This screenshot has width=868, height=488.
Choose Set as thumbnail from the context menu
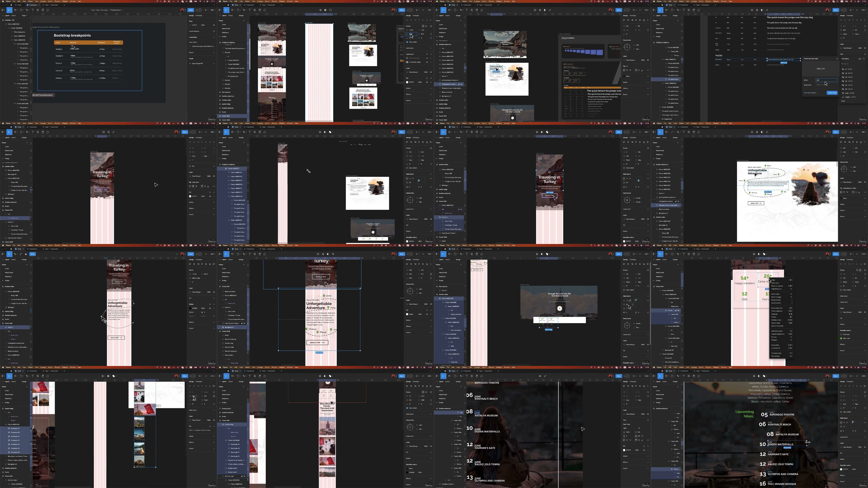781,326
